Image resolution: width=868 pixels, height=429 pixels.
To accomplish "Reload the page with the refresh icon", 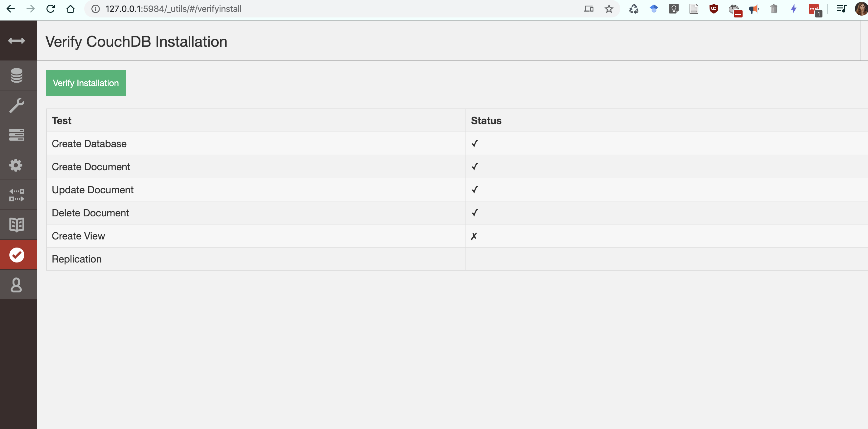I will point(51,9).
